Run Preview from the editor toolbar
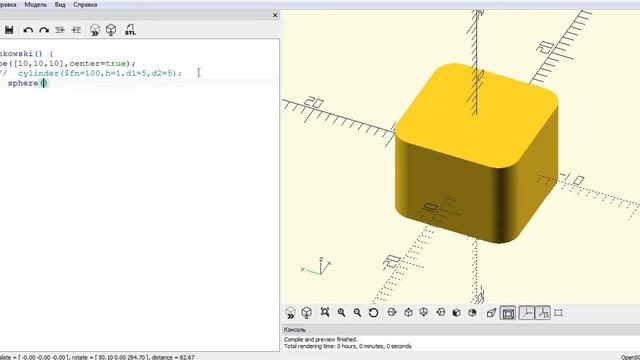640x360 pixels. click(95, 30)
